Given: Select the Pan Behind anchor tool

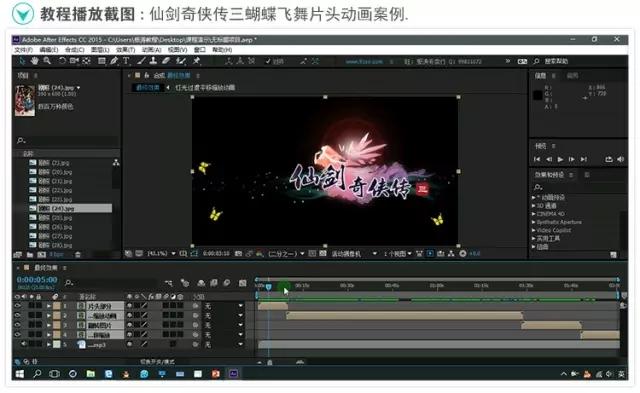Looking at the screenshot, I should tap(87, 61).
